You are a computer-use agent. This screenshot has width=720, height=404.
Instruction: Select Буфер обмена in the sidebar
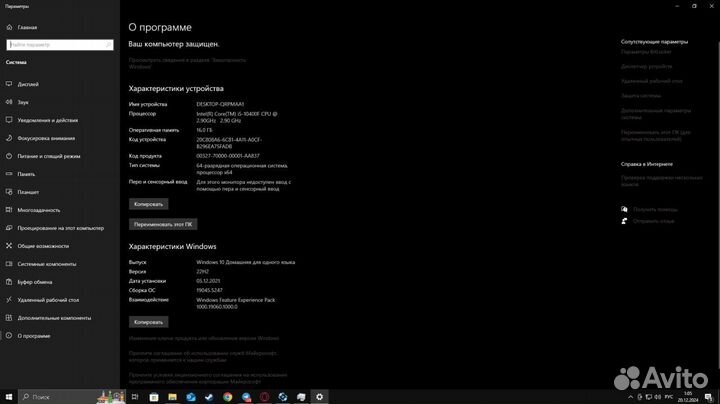(34, 282)
